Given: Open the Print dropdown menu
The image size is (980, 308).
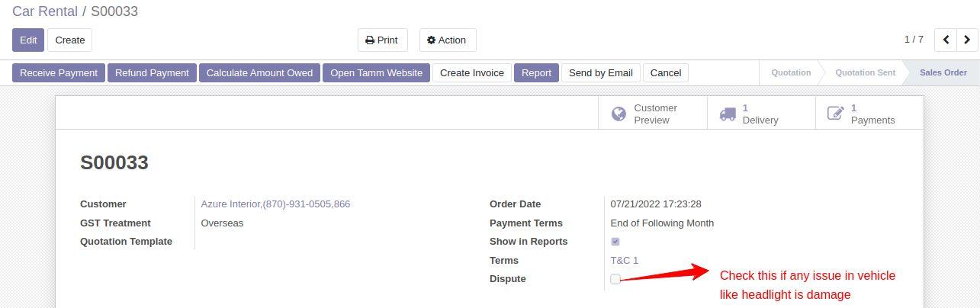Looking at the screenshot, I should [382, 40].
